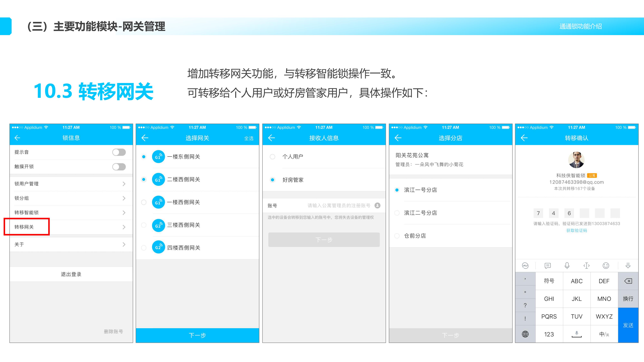Toggle the 提示音 switch
The image size is (644, 362).
click(x=119, y=152)
